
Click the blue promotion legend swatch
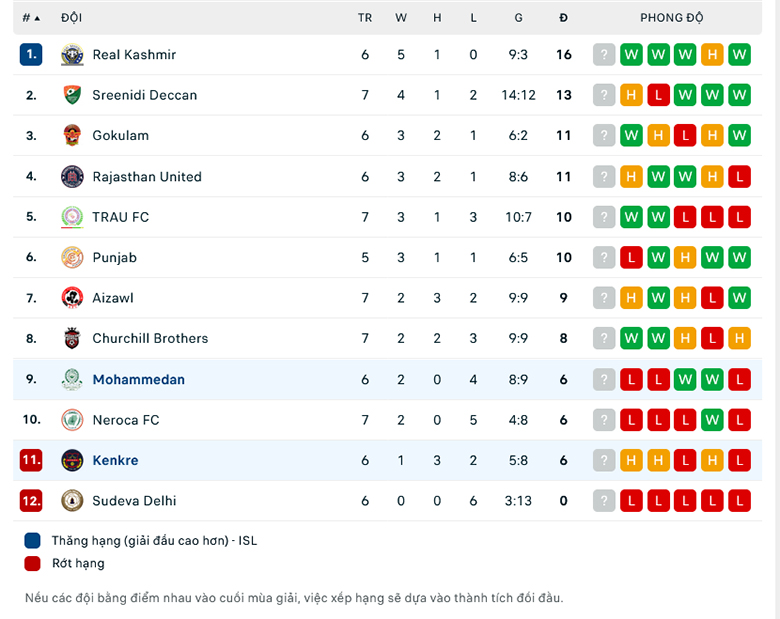point(32,541)
